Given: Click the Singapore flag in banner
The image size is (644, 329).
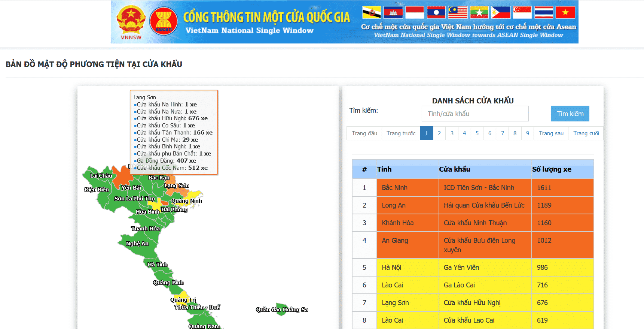Looking at the screenshot, I should point(522,12).
